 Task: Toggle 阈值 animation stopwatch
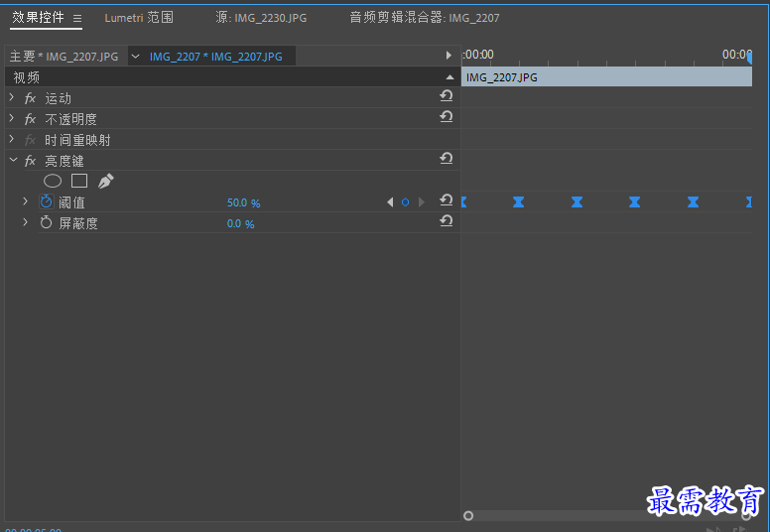pyautogui.click(x=47, y=201)
